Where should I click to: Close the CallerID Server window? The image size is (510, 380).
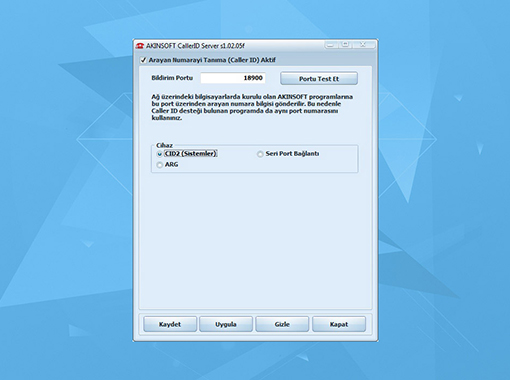pos(364,45)
